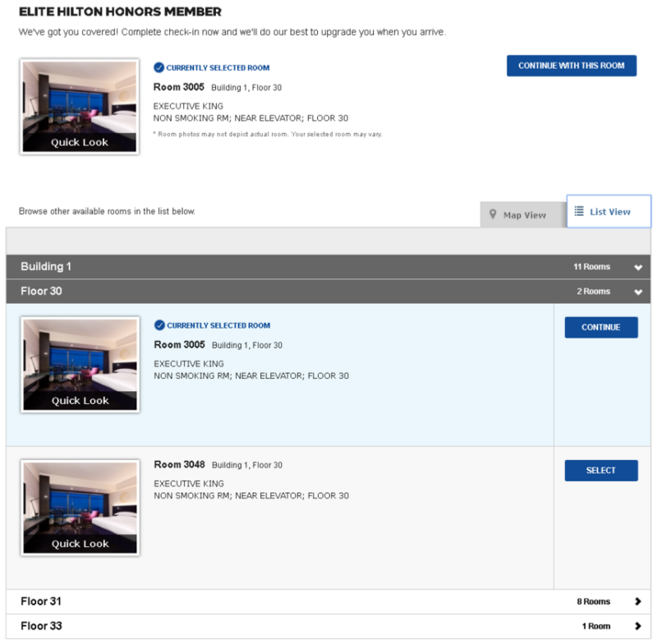Click the '11 Rooms' count text
657x644 pixels.
pos(591,267)
